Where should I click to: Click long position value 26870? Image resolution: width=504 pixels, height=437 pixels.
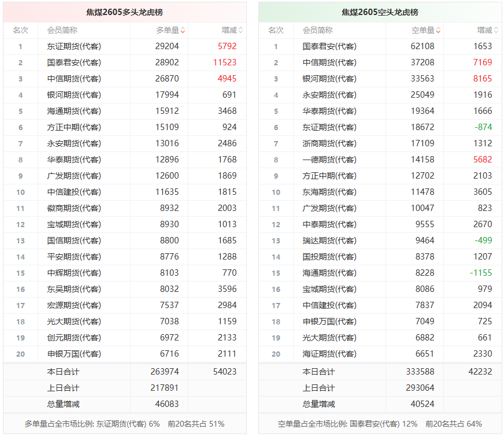(x=167, y=79)
